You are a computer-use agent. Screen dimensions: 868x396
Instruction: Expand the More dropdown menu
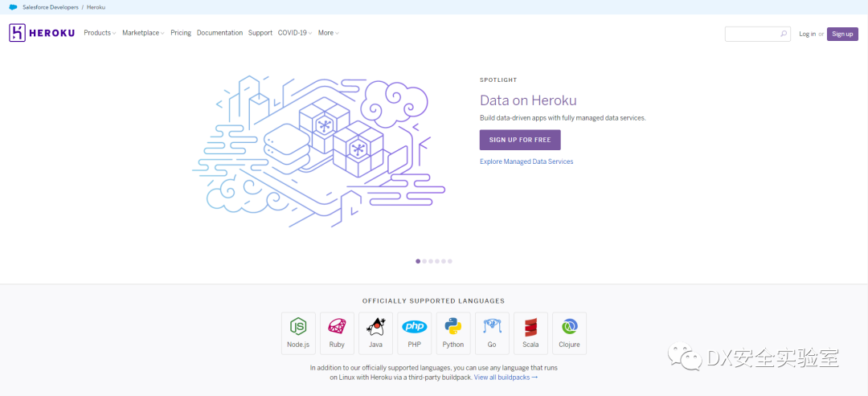(328, 33)
